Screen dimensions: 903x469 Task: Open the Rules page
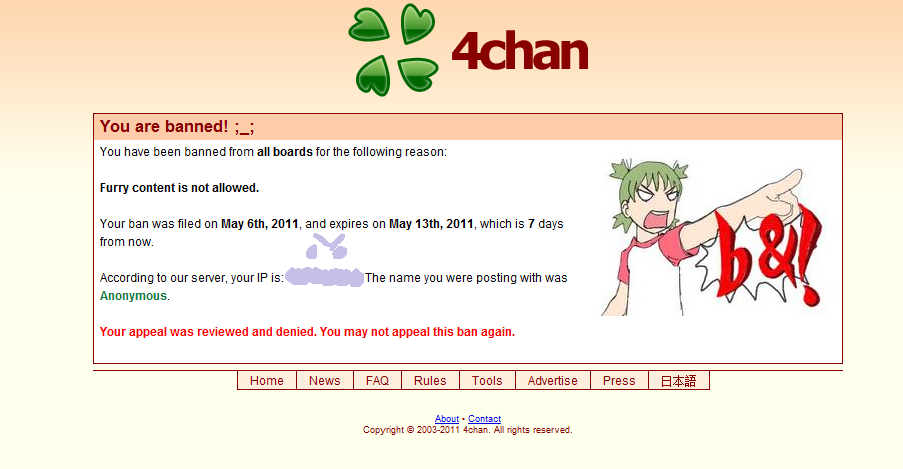pyautogui.click(x=430, y=381)
